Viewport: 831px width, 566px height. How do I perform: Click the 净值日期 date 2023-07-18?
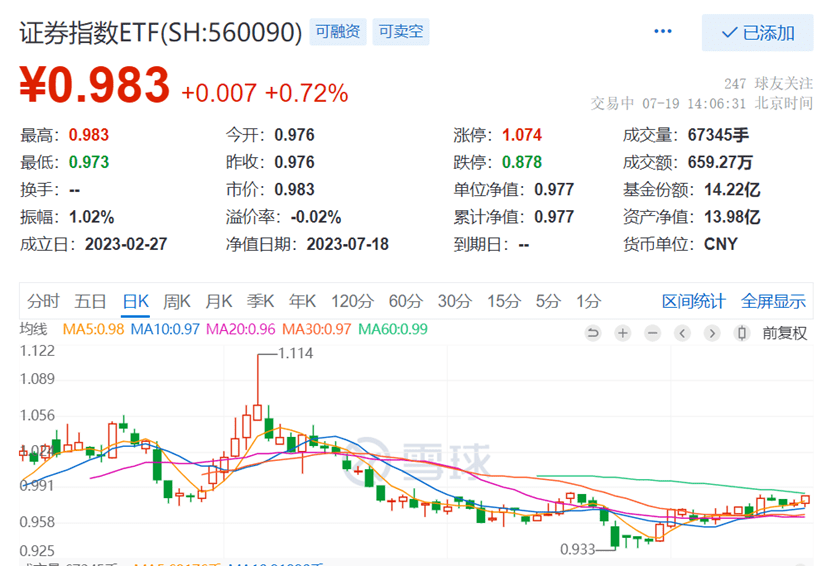[348, 244]
